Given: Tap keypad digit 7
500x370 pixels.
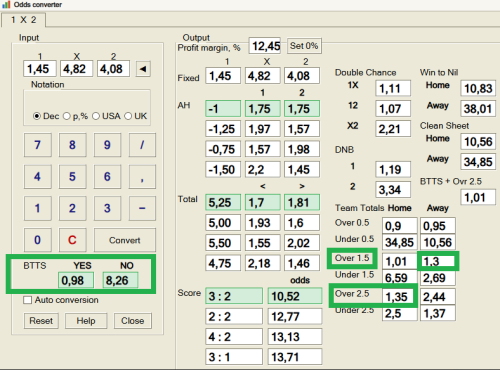Looking at the screenshot, I should [38, 145].
